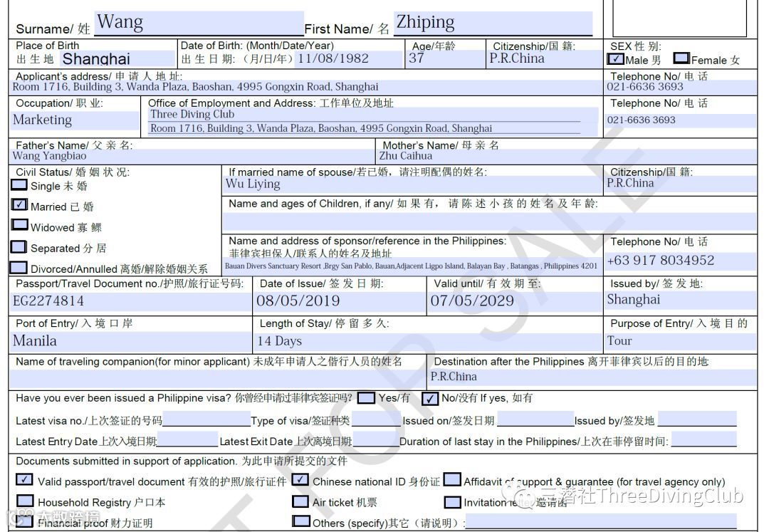
Task: Click the spouse Citizenship field
Action: (680, 184)
